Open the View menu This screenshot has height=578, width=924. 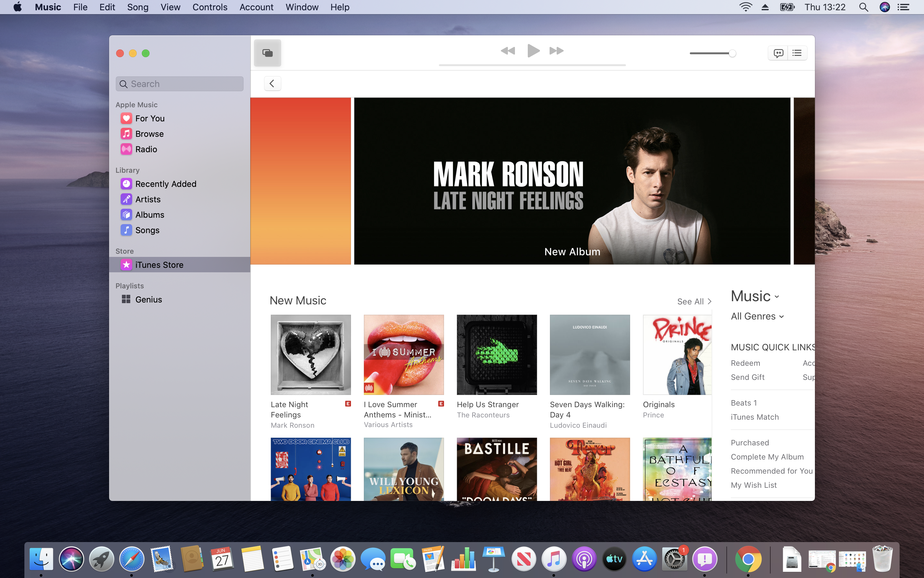tap(170, 7)
